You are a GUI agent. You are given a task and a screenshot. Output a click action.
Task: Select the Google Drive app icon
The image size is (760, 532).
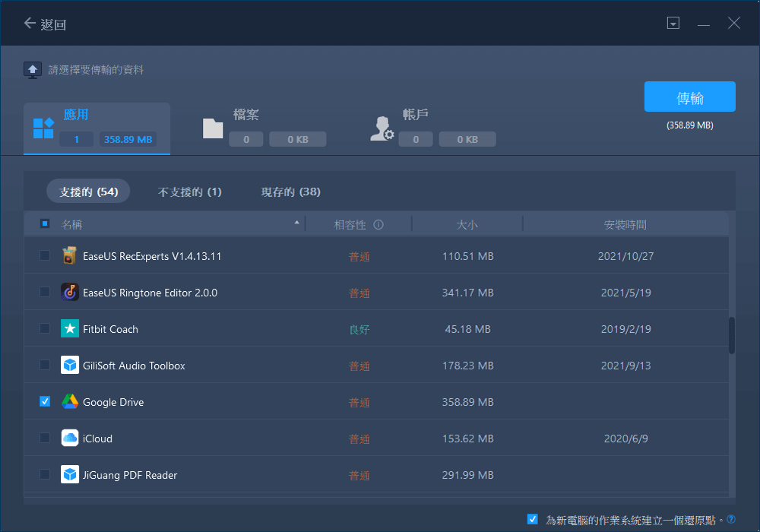[69, 402]
